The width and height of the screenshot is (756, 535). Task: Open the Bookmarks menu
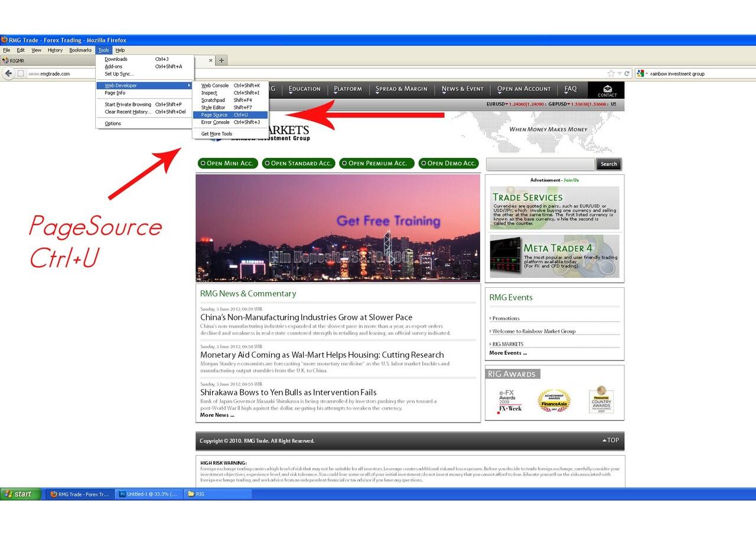coord(80,50)
